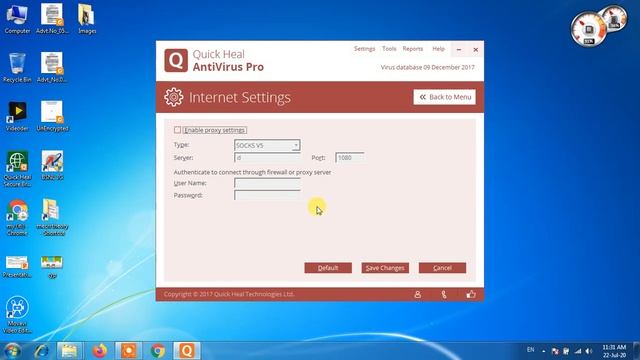This screenshot has height=360, width=640.
Task: Click the Server input field
Action: point(267,158)
